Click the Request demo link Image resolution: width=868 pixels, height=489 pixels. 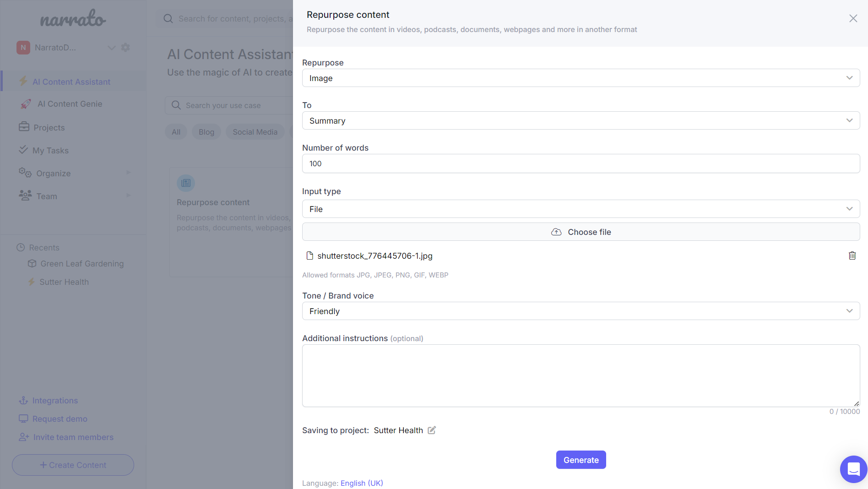coord(60,419)
